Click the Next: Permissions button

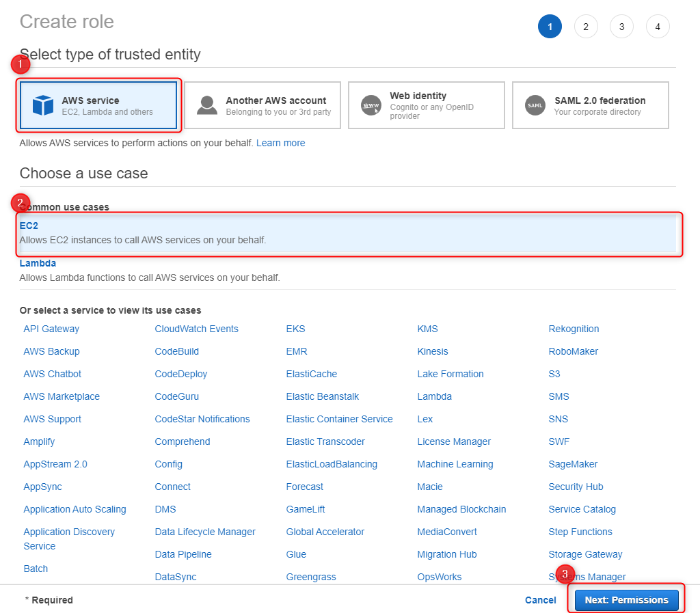(x=626, y=600)
